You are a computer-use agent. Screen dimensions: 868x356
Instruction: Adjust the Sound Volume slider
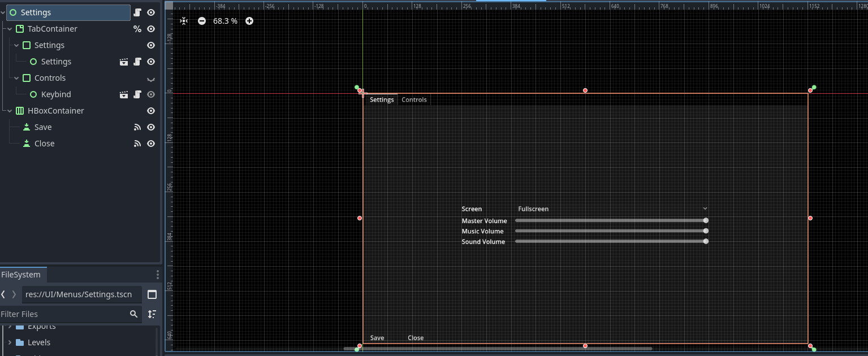pyautogui.click(x=612, y=241)
